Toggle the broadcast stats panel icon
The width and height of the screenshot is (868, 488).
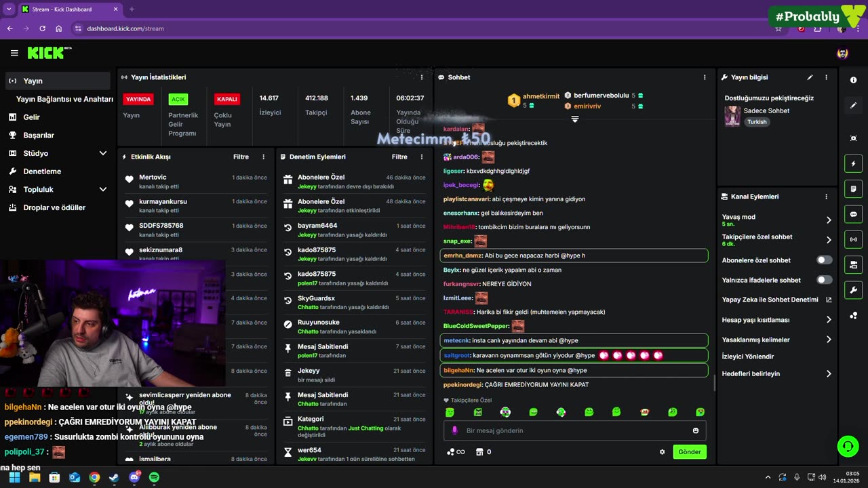[853, 239]
